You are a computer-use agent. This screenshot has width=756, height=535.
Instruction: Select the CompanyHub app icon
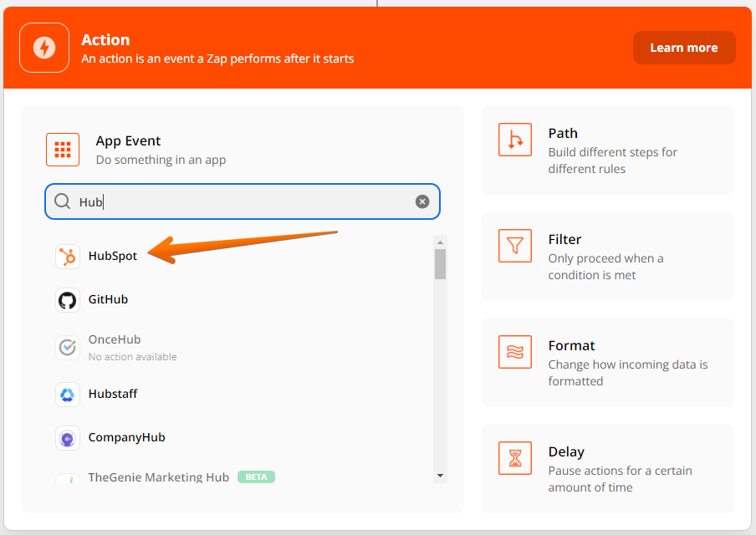(68, 438)
